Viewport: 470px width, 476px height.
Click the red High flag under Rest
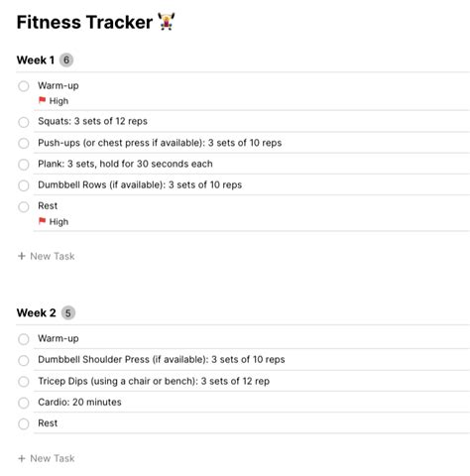[42, 221]
